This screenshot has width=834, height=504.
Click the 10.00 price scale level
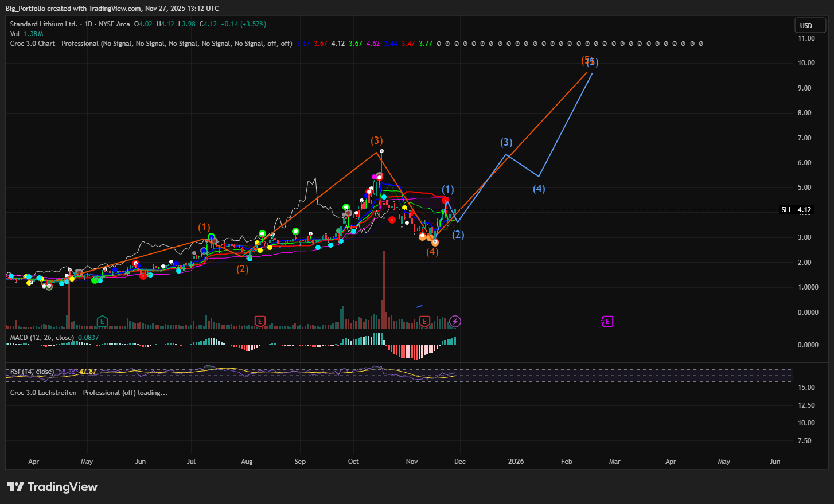point(806,63)
